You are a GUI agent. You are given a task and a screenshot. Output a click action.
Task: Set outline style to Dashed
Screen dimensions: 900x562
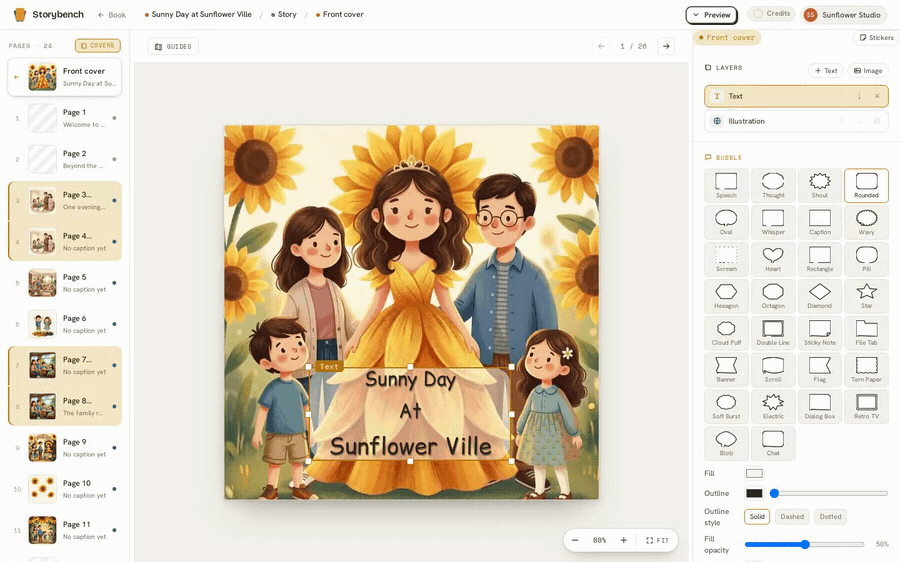click(792, 517)
